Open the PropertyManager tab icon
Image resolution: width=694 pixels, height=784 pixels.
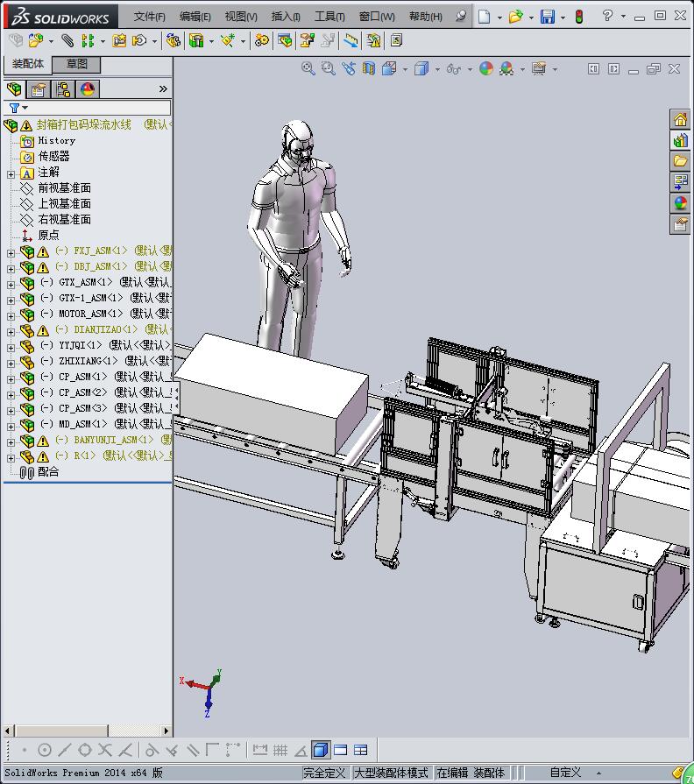click(x=39, y=89)
